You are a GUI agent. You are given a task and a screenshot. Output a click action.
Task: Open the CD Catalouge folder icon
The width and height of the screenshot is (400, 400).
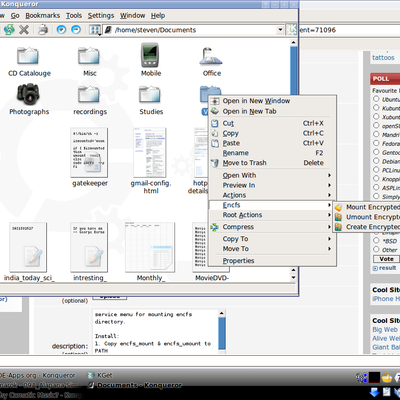(x=28, y=55)
